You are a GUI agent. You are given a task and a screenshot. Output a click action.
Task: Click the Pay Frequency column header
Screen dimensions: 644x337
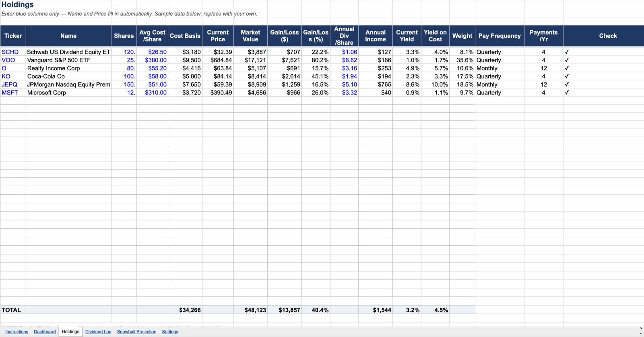tap(500, 36)
